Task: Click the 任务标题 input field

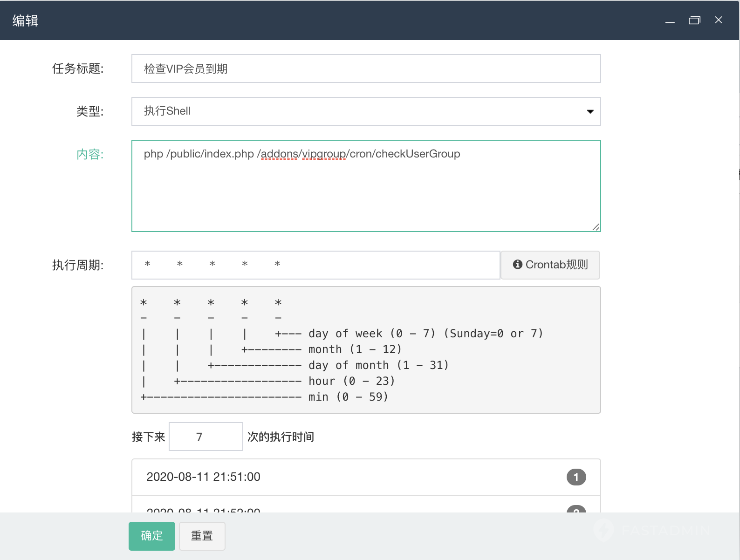Action: (366, 68)
